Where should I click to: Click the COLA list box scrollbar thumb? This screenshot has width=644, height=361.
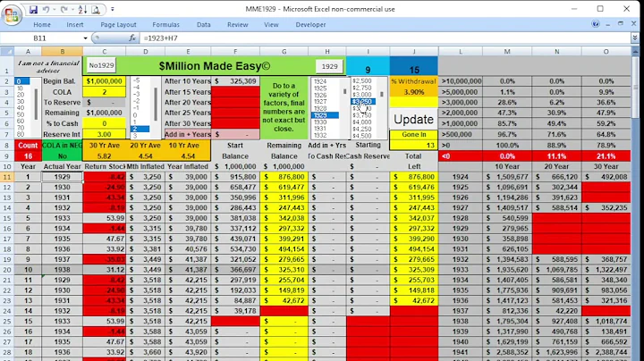(156, 104)
